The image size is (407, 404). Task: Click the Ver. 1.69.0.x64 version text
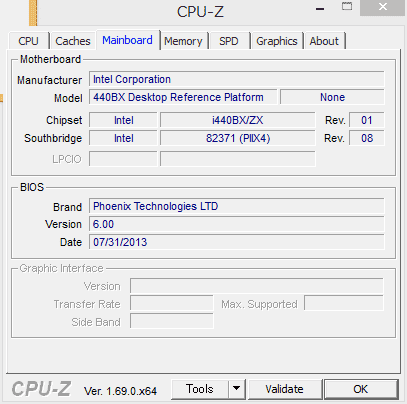coord(120,391)
